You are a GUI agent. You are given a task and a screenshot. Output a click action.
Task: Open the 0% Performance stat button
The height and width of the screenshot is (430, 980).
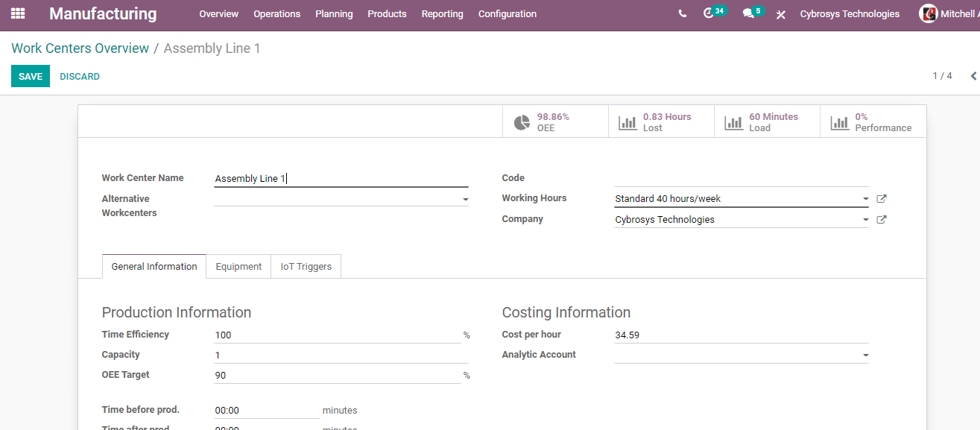click(x=873, y=121)
